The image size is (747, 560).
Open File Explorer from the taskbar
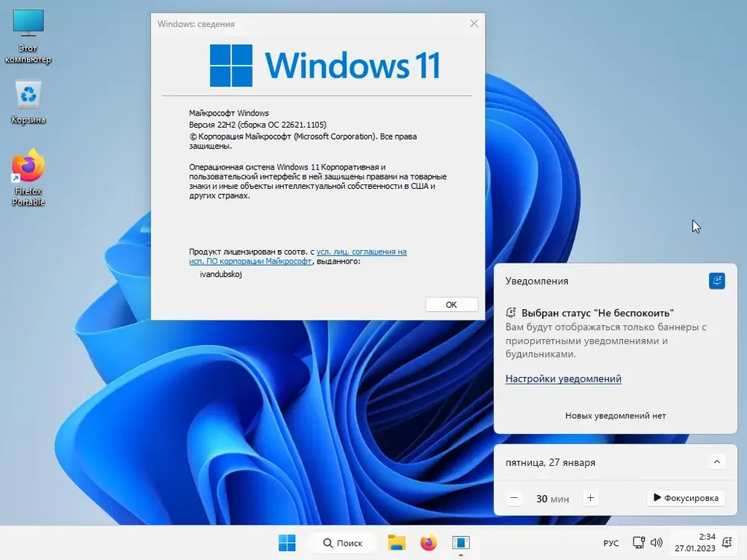[396, 543]
